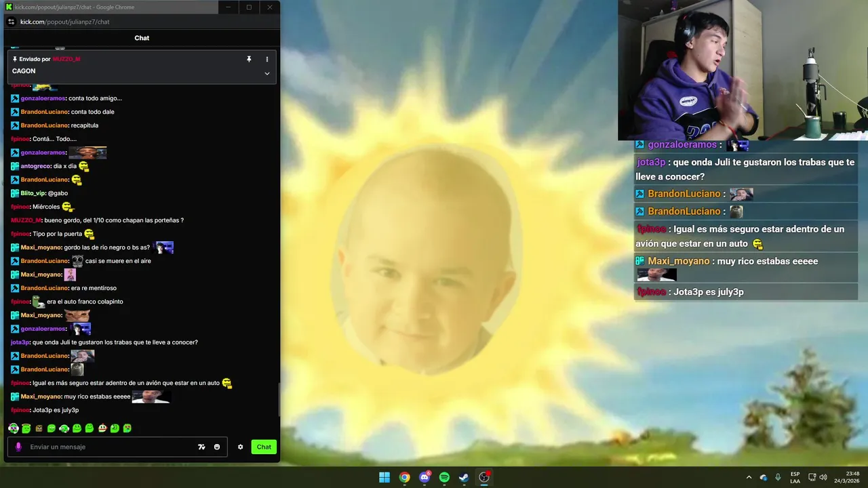
Task: Click badge icon beside Blito_vip's name
Action: 15,193
